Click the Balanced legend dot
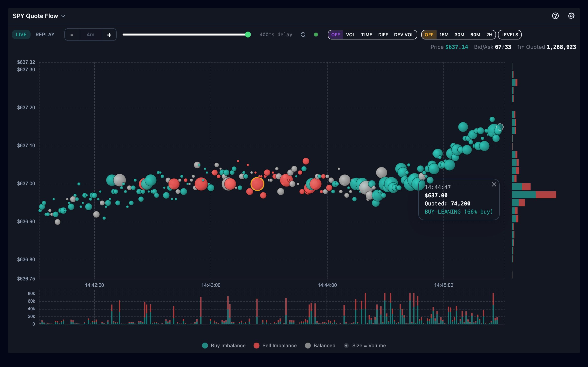 click(x=308, y=346)
